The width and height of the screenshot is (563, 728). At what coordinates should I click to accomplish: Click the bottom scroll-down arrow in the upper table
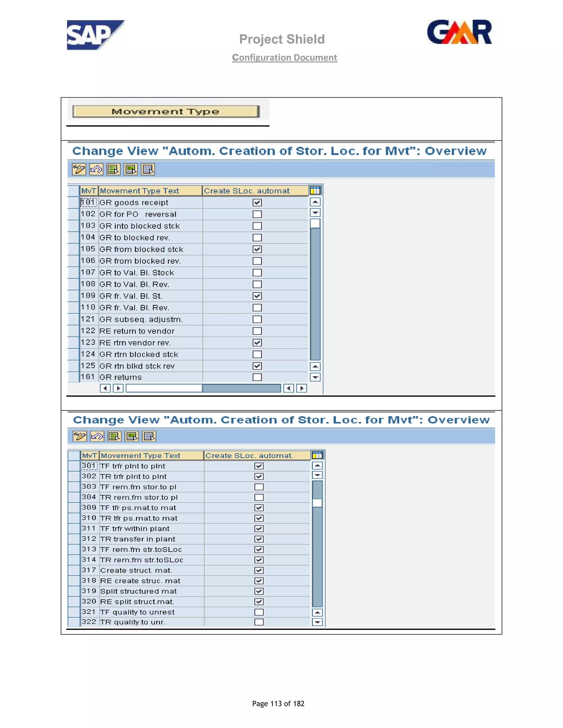coord(315,377)
